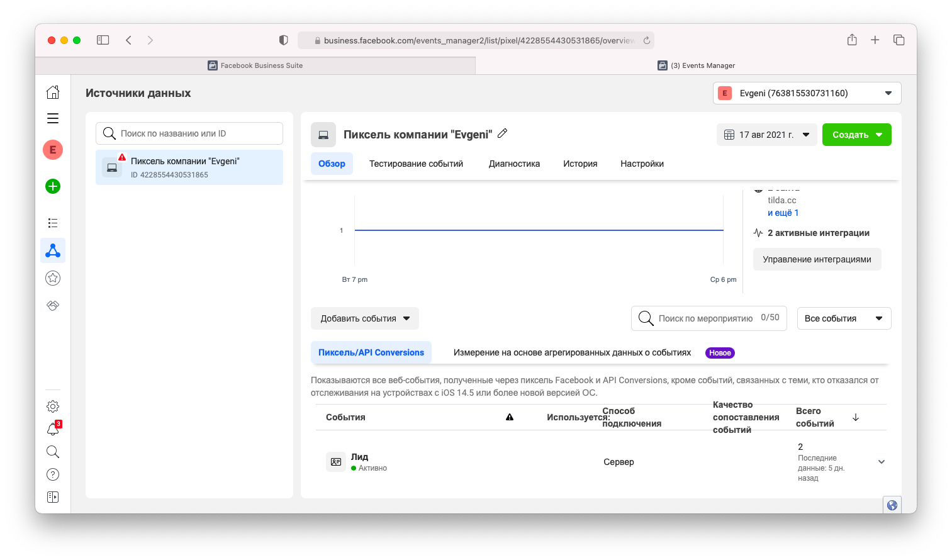Click Safari privacy shield icon
The image size is (952, 560).
[x=284, y=40]
